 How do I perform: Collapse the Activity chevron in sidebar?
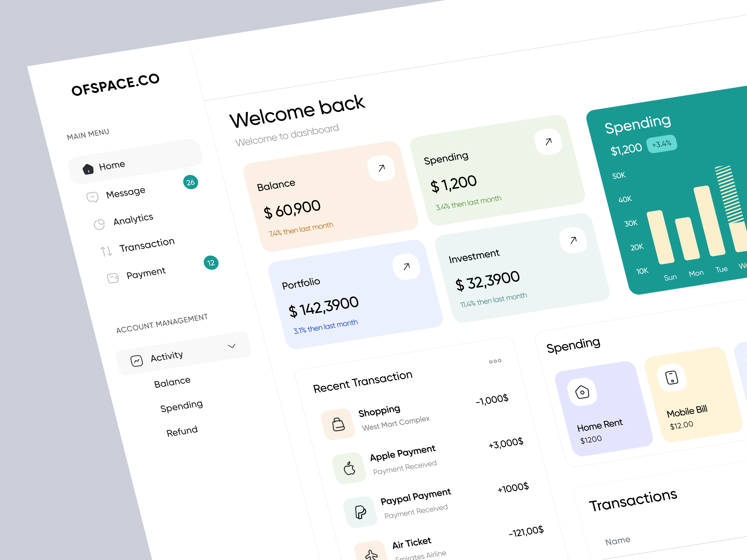tap(232, 346)
